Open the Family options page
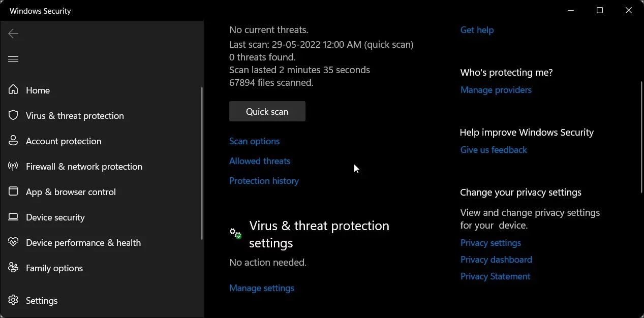The height and width of the screenshot is (318, 644). click(x=54, y=268)
